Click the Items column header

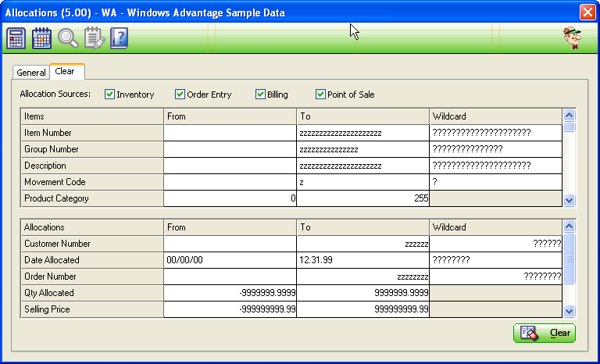(92, 116)
